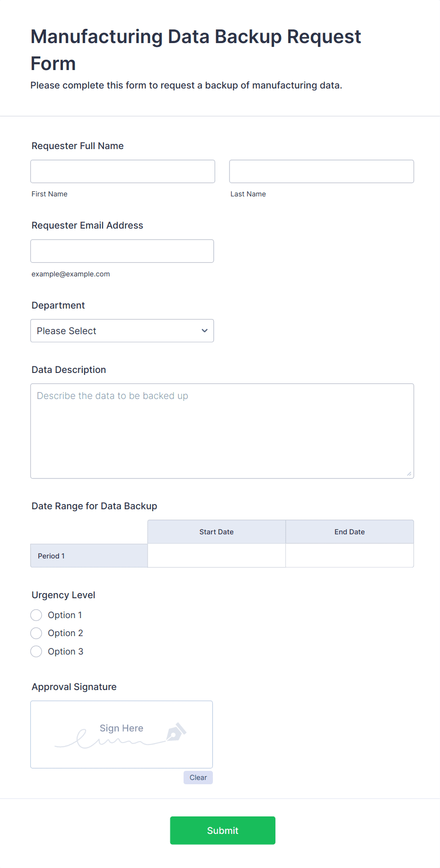This screenshot has width=440, height=868.
Task: Click the Period 1 row label
Action: coord(89,556)
